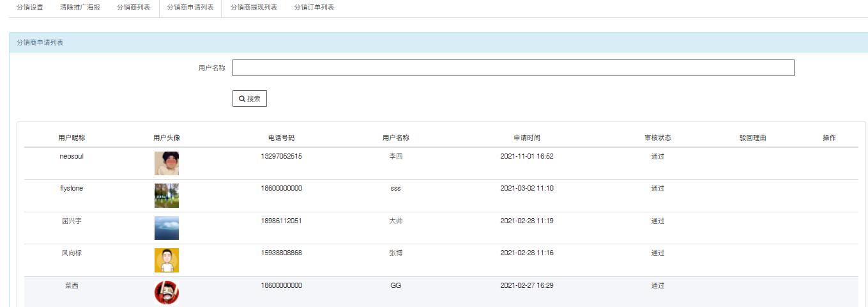Switch to 清除推广海报 tab
Viewport: 868px width, 307px height.
click(84, 8)
